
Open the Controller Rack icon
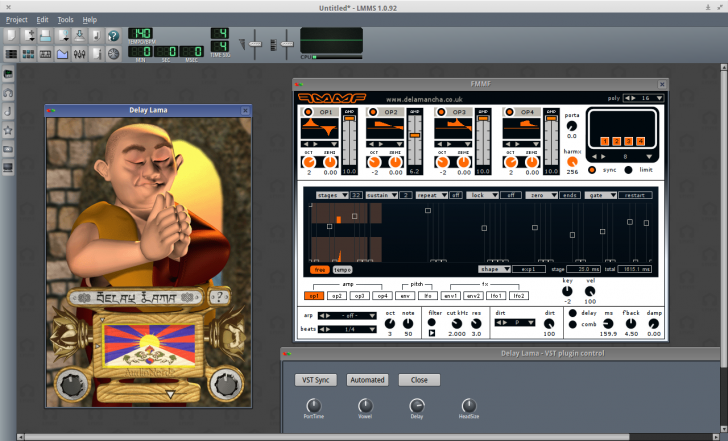tap(114, 54)
